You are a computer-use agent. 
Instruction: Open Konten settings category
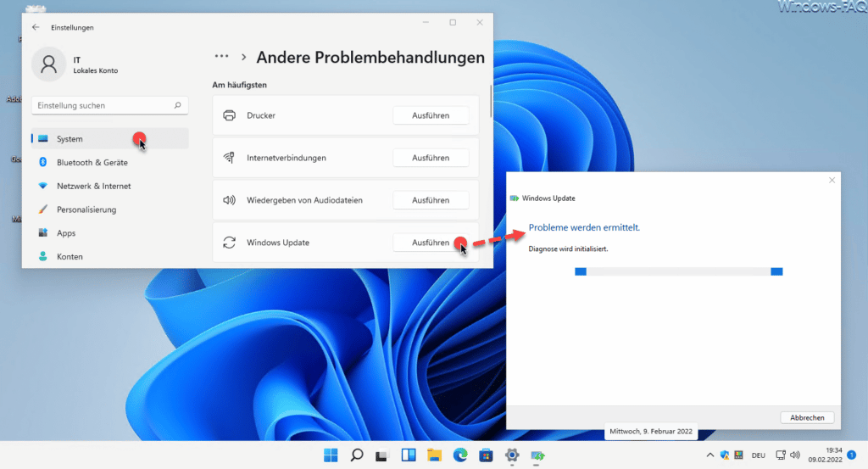109,256
